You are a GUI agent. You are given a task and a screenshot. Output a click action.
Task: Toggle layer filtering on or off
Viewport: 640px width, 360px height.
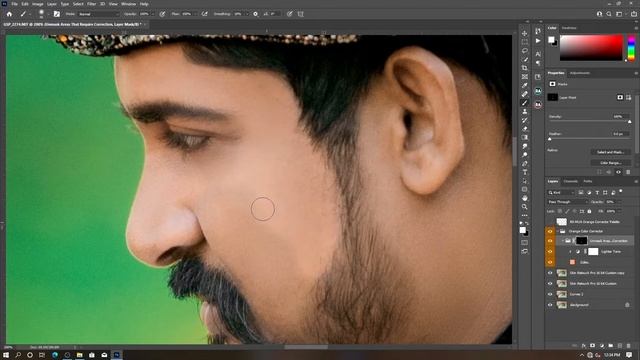coord(621,191)
